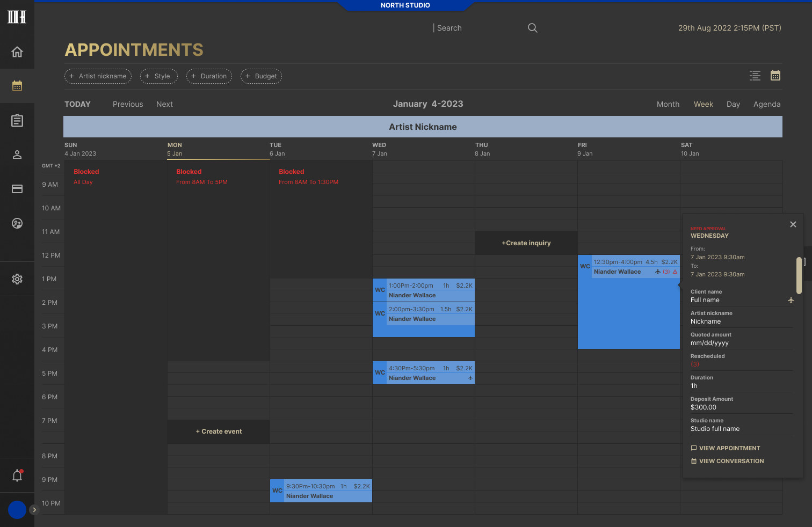
Task: Open settings gear in sidebar
Action: point(17,279)
